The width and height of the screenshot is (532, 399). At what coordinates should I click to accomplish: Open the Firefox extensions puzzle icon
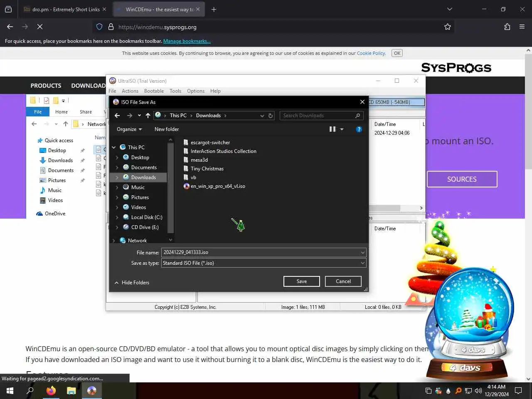click(x=507, y=27)
